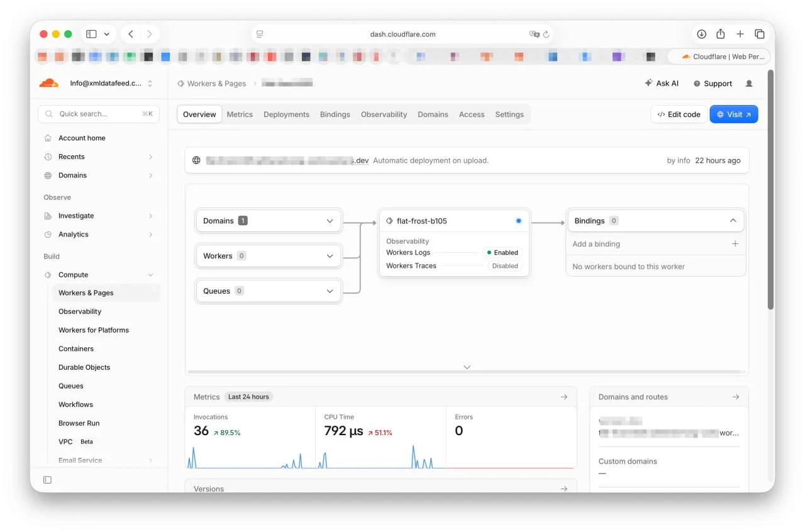Click the page vertical scrollbar
Screen dimensions: 805x532
pos(770,189)
